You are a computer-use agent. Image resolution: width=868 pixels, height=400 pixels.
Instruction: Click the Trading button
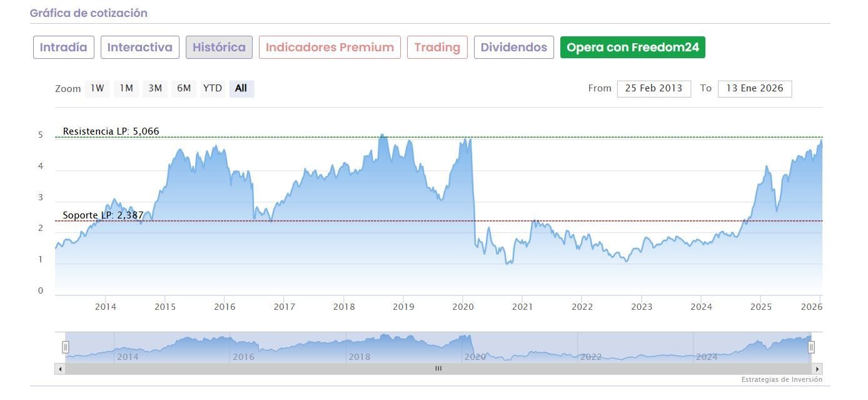click(x=437, y=47)
